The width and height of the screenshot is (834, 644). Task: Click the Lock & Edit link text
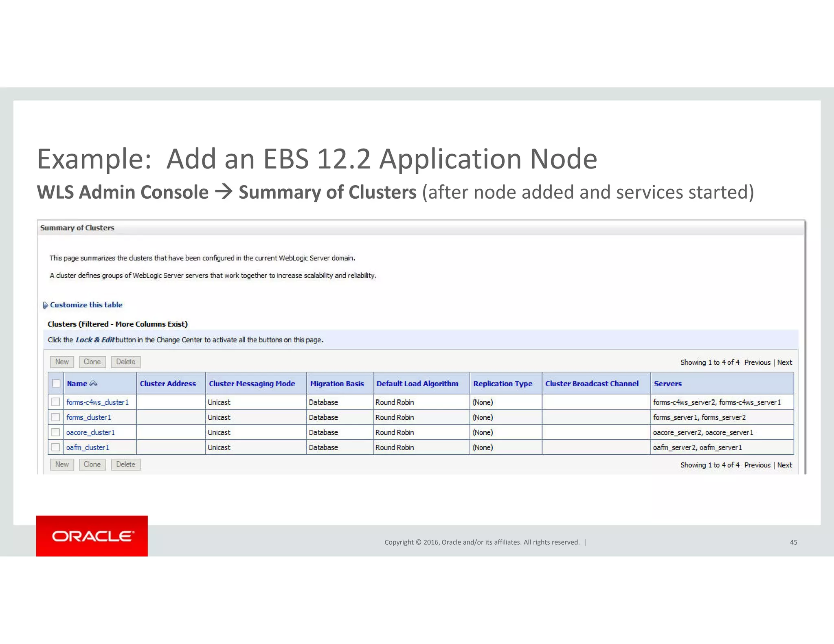95,340
